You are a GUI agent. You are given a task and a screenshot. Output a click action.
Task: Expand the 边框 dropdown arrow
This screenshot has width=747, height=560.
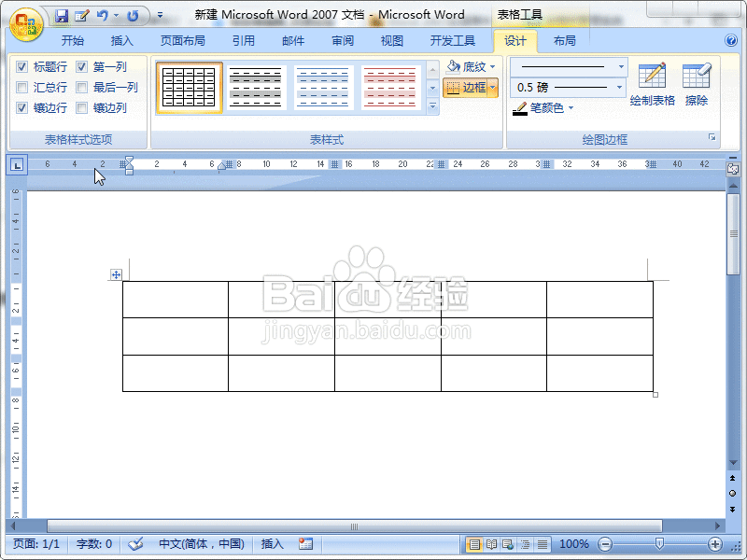pos(493,88)
